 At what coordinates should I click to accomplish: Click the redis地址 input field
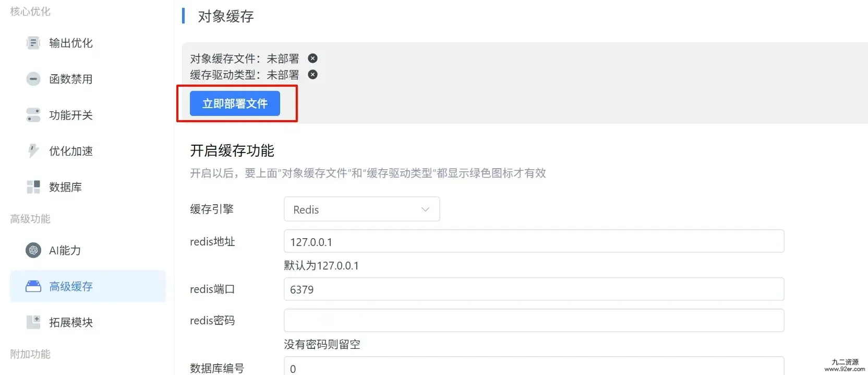(534, 241)
